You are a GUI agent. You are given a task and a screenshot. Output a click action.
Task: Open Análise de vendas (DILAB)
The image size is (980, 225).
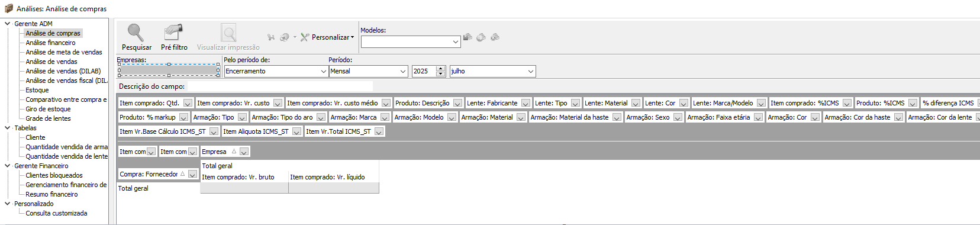tap(63, 71)
